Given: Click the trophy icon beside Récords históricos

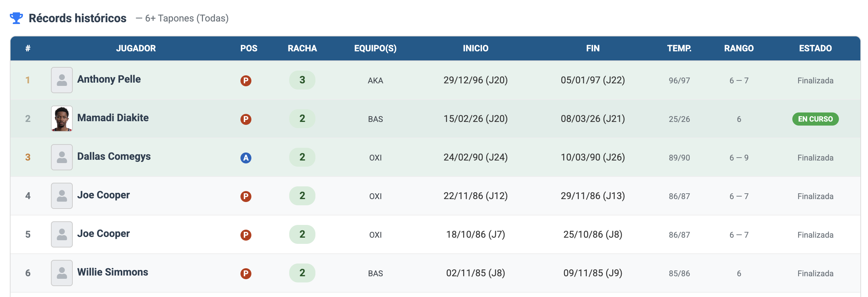Looking at the screenshot, I should click(16, 18).
